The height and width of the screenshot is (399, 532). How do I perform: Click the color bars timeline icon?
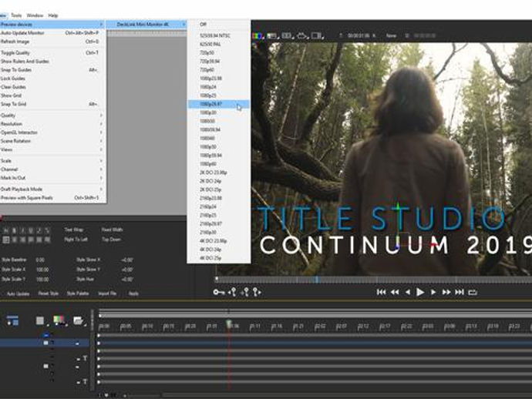tap(59, 320)
